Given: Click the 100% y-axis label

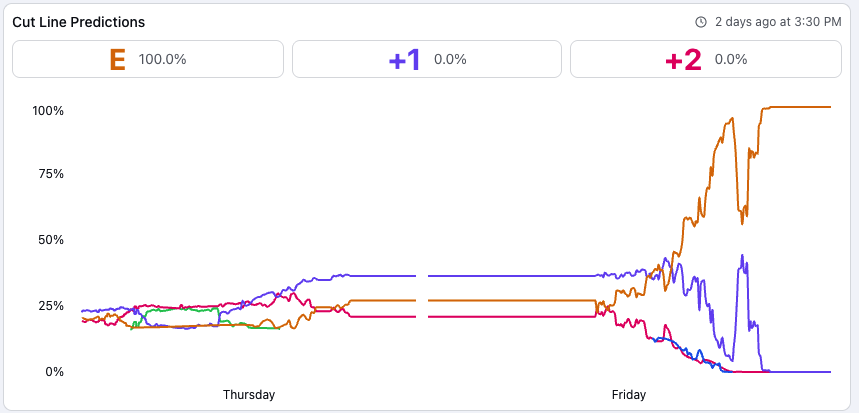Looking at the screenshot, I should coord(48,110).
